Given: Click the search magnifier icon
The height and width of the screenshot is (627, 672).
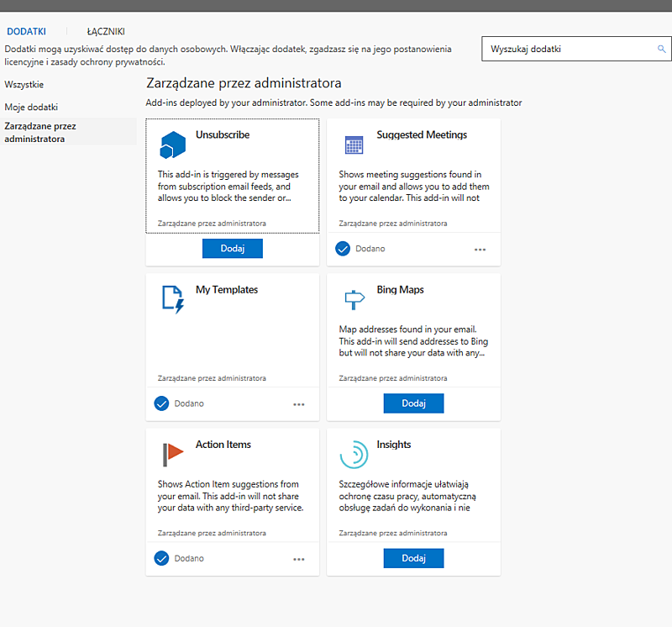Looking at the screenshot, I should pyautogui.click(x=662, y=49).
